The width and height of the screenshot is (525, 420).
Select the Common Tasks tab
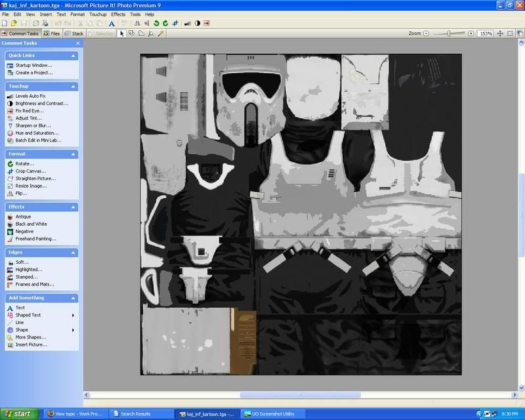coord(20,33)
